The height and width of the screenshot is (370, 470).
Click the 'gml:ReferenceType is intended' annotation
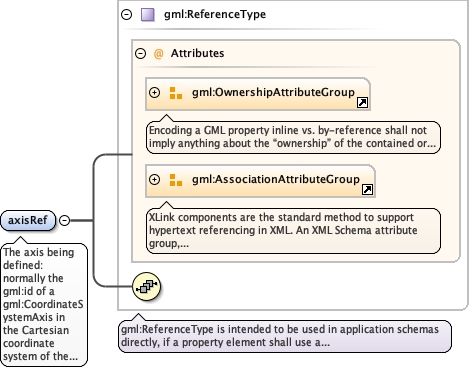coord(285,336)
